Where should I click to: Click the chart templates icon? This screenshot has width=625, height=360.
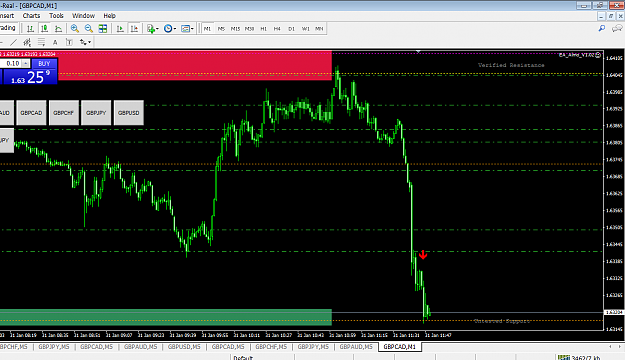click(185, 29)
